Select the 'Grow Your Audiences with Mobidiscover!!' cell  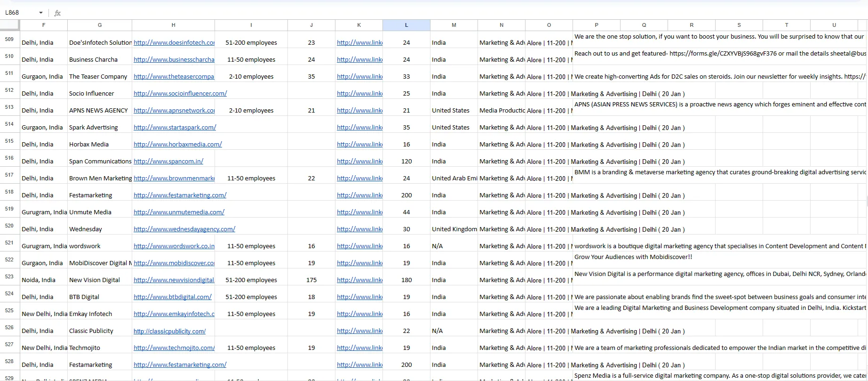click(633, 257)
